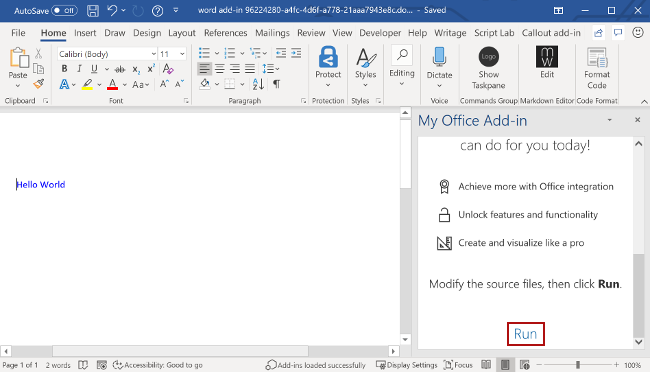Increase font size with Grow Font
Screen dimensions: 650x372
point(164,84)
